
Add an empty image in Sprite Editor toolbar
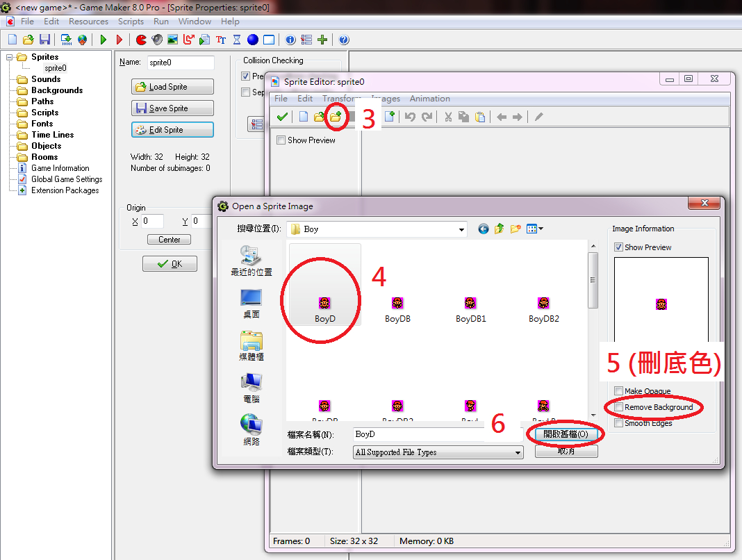(390, 117)
